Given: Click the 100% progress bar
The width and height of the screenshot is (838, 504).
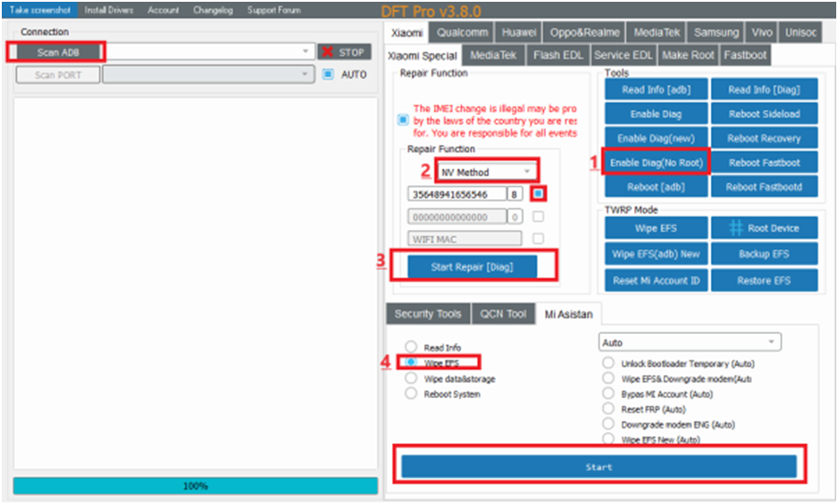Looking at the screenshot, I should [x=195, y=486].
